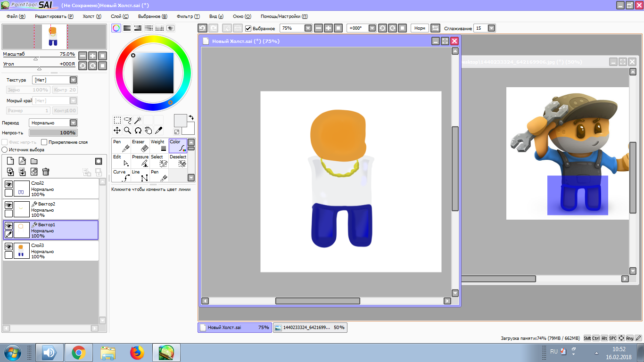Select the lasso selection tool

point(127,120)
